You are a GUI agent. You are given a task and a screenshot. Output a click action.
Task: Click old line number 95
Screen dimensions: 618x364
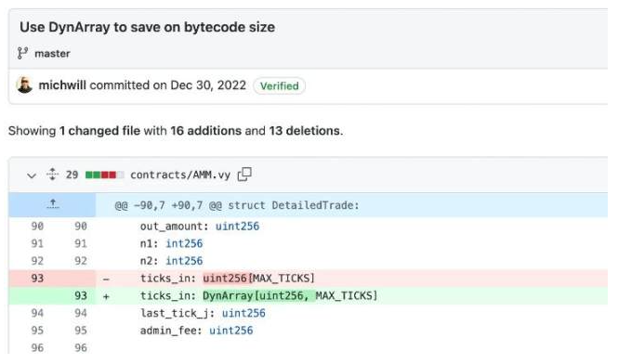[37, 331]
